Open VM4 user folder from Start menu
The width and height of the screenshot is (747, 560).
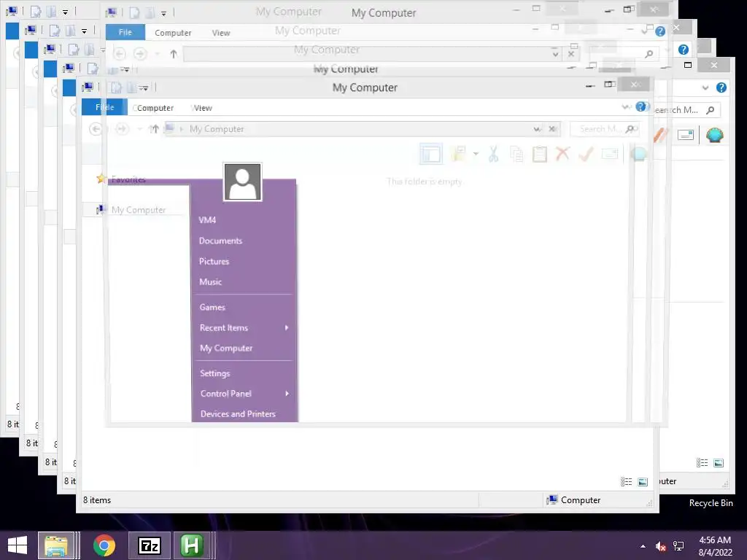[207, 220]
